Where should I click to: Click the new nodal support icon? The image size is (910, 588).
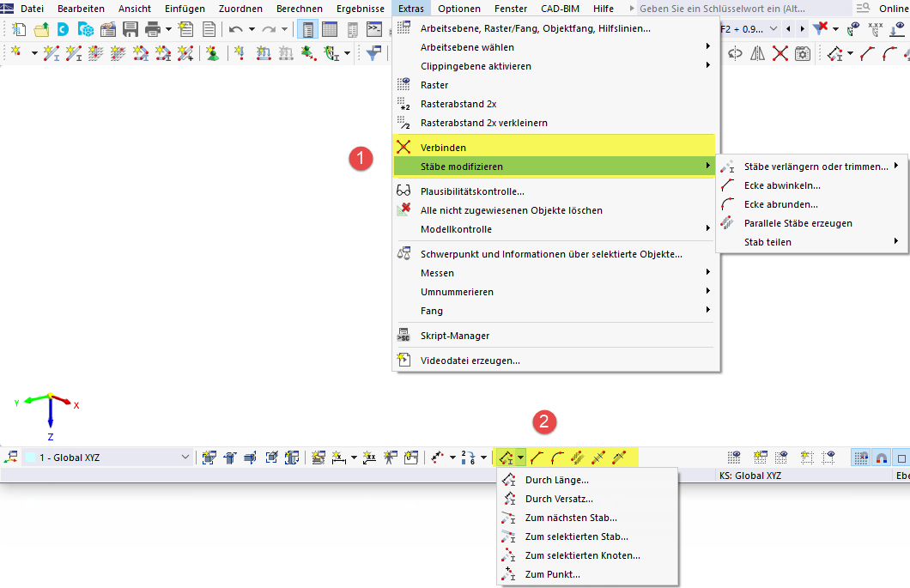[x=212, y=54]
